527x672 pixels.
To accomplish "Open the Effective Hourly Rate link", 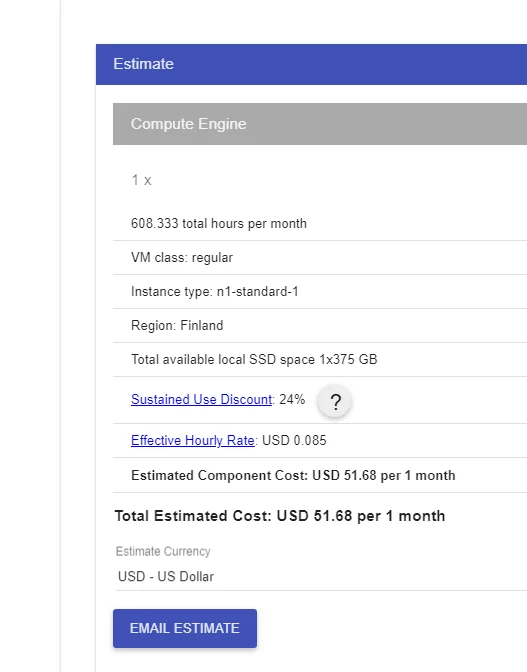I will coord(193,441).
